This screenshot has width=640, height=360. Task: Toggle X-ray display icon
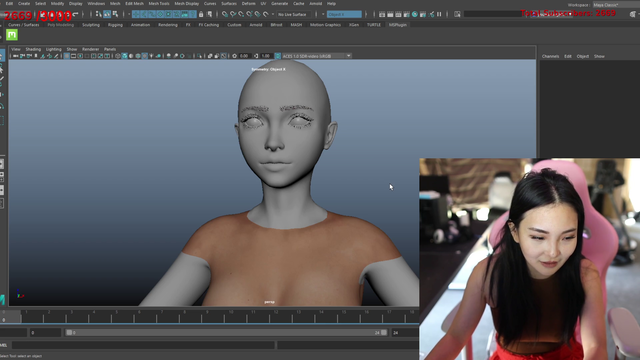210,56
